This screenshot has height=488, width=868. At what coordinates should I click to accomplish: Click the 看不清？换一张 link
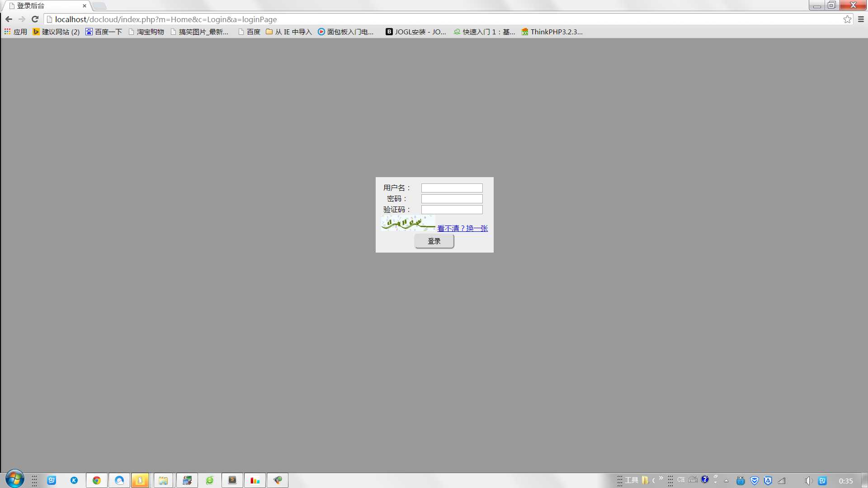coord(462,228)
